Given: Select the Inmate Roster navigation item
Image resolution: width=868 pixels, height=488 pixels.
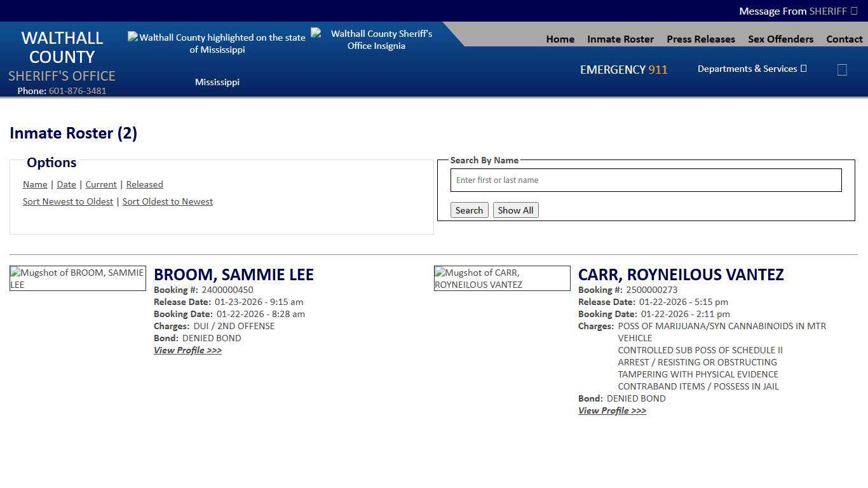Looking at the screenshot, I should [x=620, y=39].
